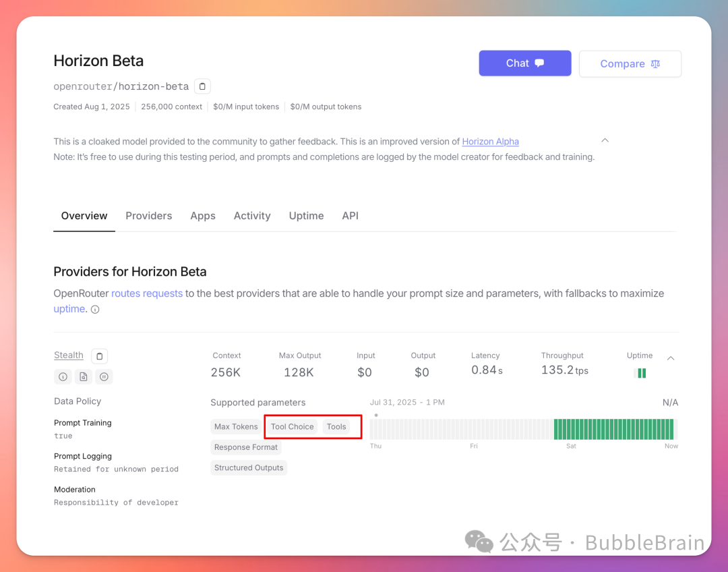
Task: Click the Compare button
Action: pos(630,63)
